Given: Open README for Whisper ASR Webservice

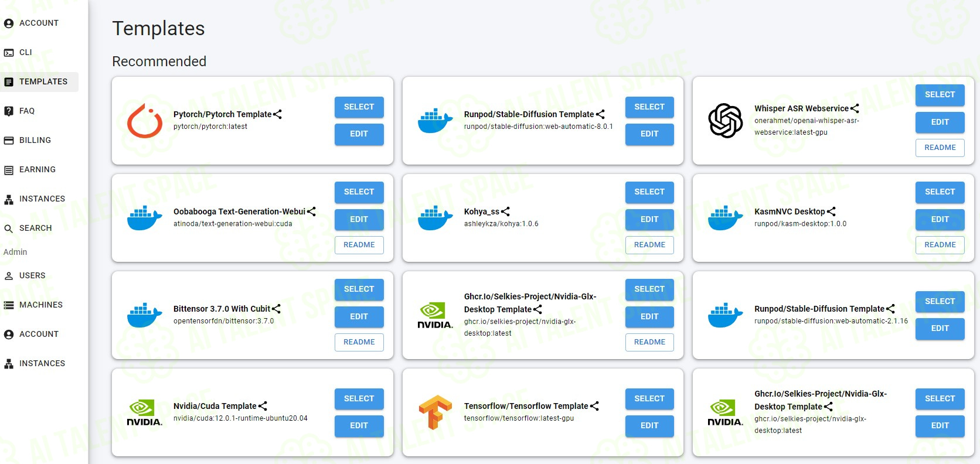Looking at the screenshot, I should [x=940, y=148].
